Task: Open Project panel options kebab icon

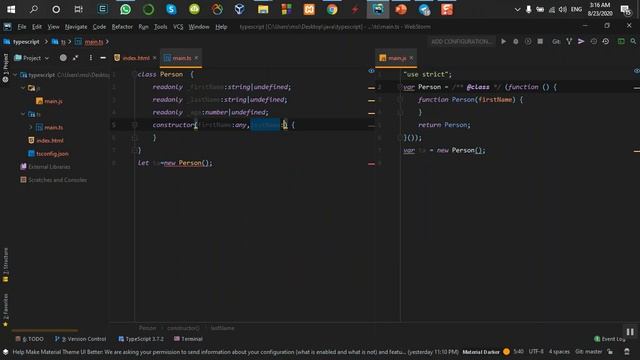Action: click(91, 58)
